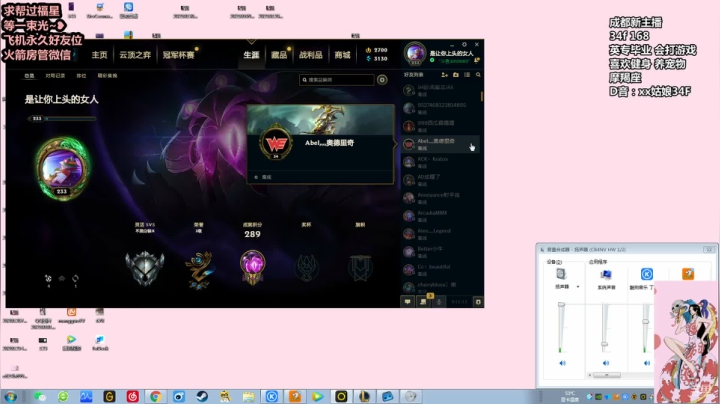
Task: Select friend Abel...奥德里奇 in the list
Action: point(440,144)
